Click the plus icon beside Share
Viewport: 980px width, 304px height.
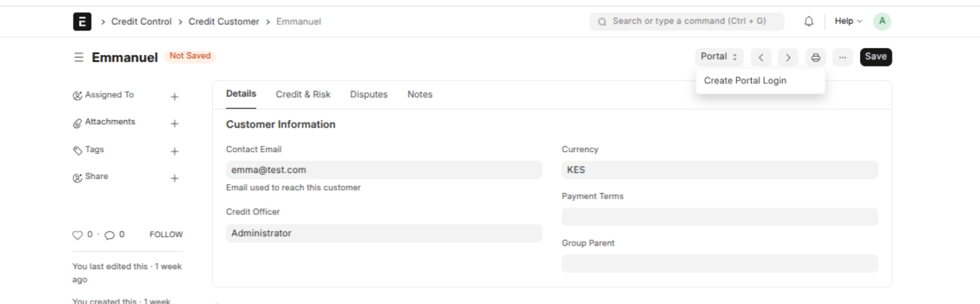tap(174, 178)
